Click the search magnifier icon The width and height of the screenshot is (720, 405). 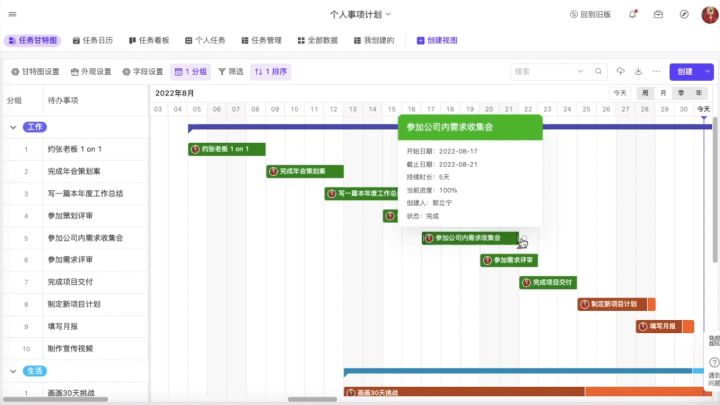(598, 71)
